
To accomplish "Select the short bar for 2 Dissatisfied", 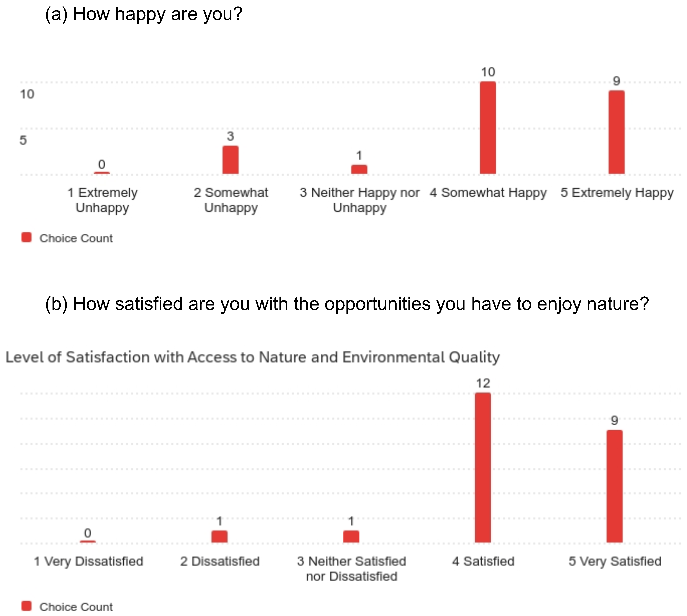I will coord(219,536).
